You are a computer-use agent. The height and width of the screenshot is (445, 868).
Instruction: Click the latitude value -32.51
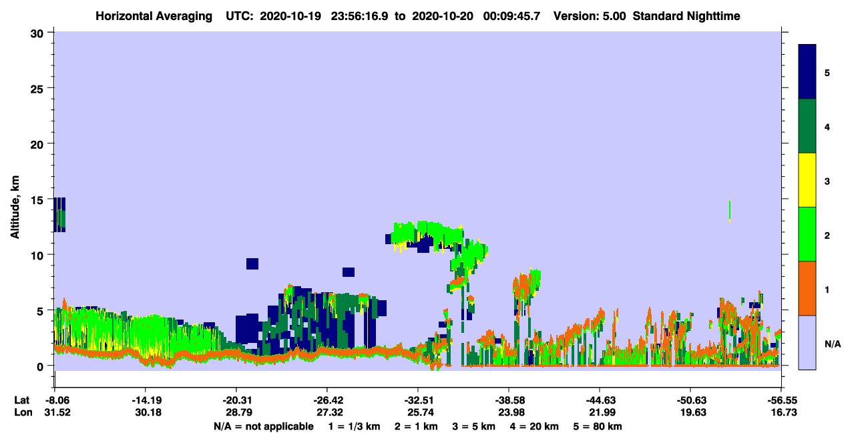coord(417,400)
